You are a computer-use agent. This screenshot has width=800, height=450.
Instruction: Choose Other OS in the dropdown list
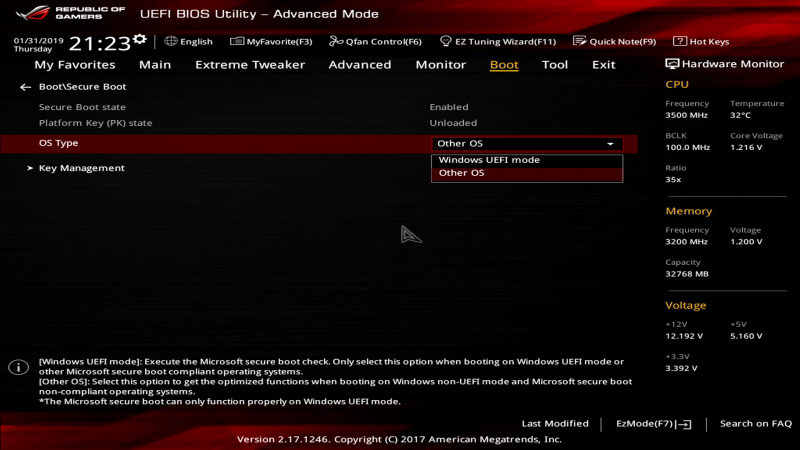click(527, 173)
